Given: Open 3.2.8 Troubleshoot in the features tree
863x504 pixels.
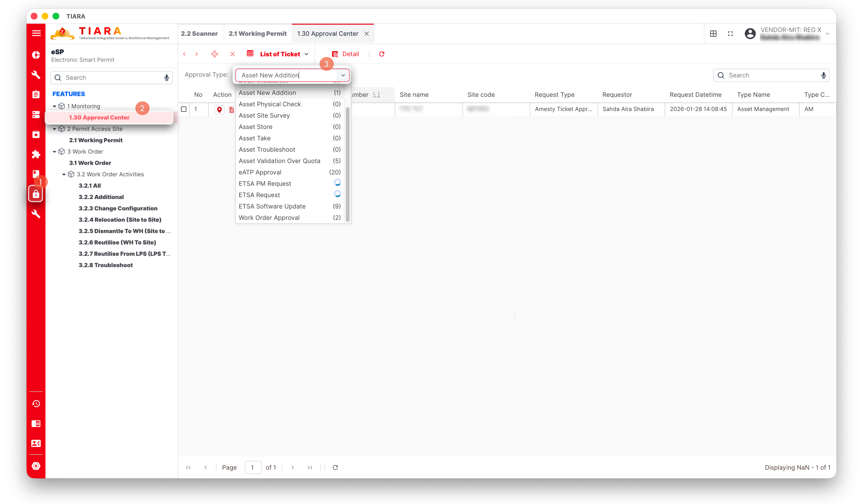Looking at the screenshot, I should 105,265.
